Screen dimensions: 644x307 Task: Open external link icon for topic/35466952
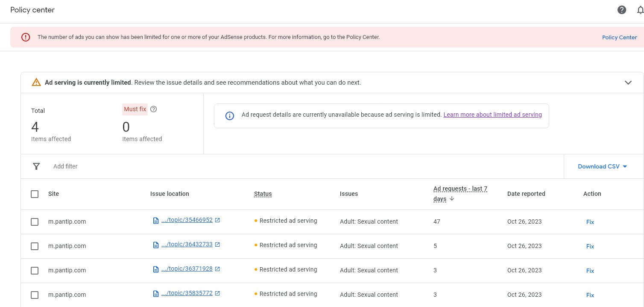[x=217, y=220]
